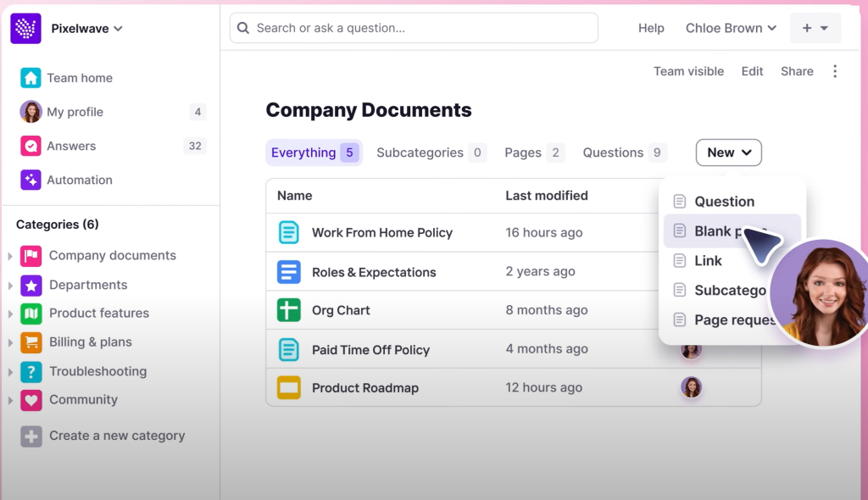Select the Billing & plans cart icon
Viewport: 868px width, 500px height.
31,342
